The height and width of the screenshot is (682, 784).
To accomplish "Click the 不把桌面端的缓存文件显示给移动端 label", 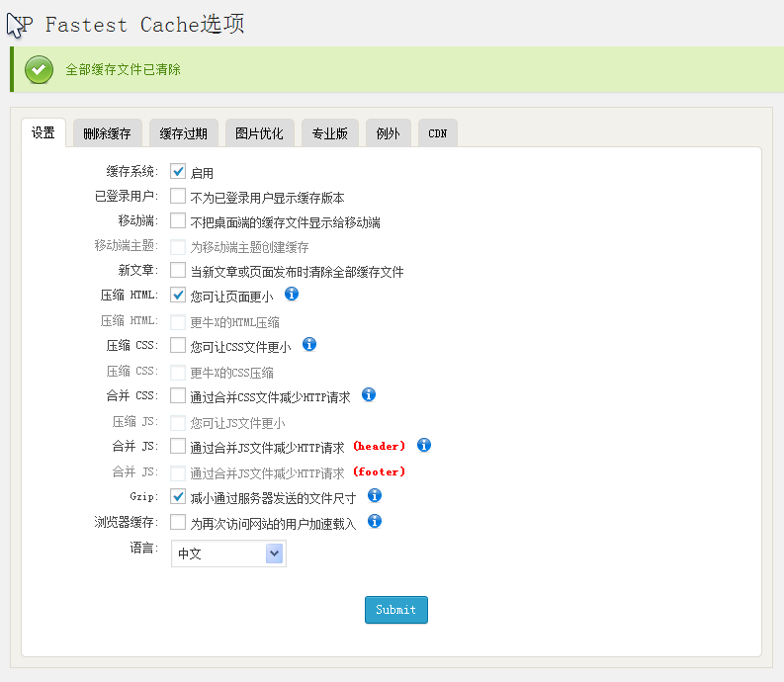I will 285,222.
